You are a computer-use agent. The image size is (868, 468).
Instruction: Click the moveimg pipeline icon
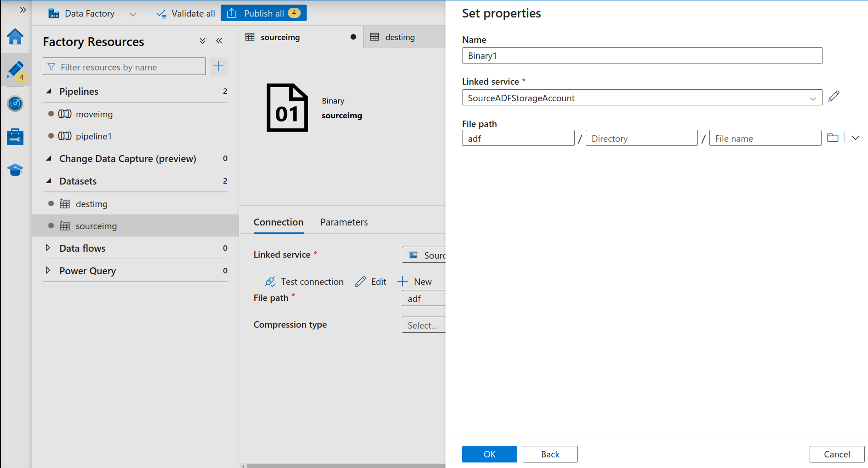(x=65, y=114)
